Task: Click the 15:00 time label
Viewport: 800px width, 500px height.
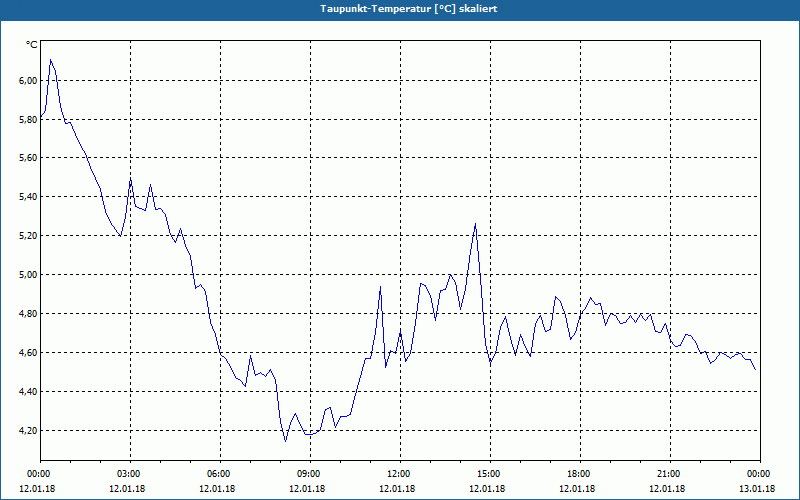Action: click(x=490, y=474)
